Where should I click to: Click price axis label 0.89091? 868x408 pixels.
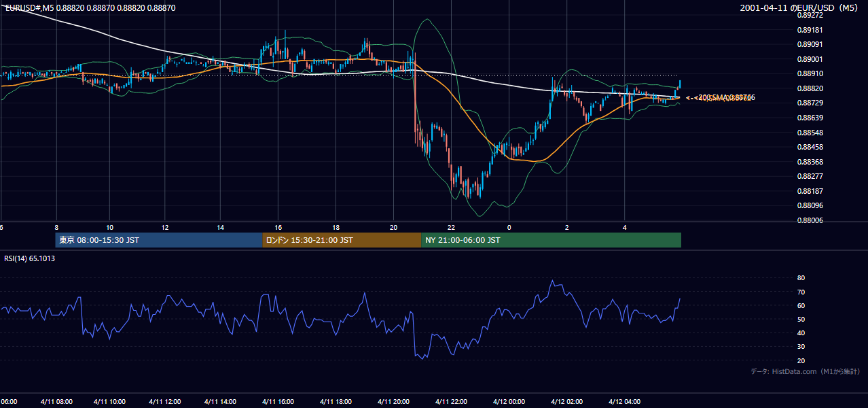point(810,44)
